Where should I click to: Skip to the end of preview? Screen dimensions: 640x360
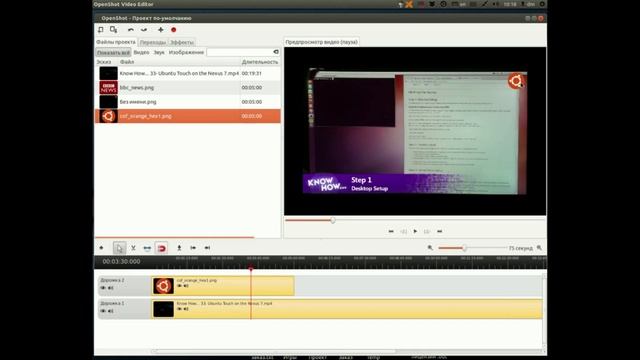[x=440, y=231]
